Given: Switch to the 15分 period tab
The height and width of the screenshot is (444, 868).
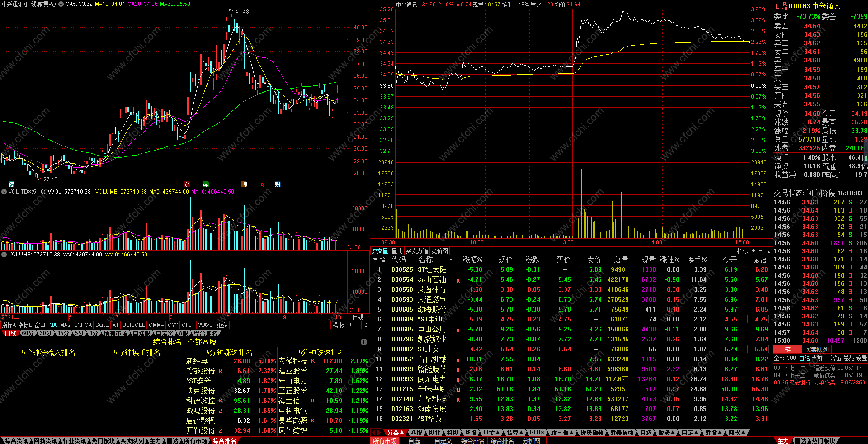Looking at the screenshot, I should pyautogui.click(x=63, y=333).
